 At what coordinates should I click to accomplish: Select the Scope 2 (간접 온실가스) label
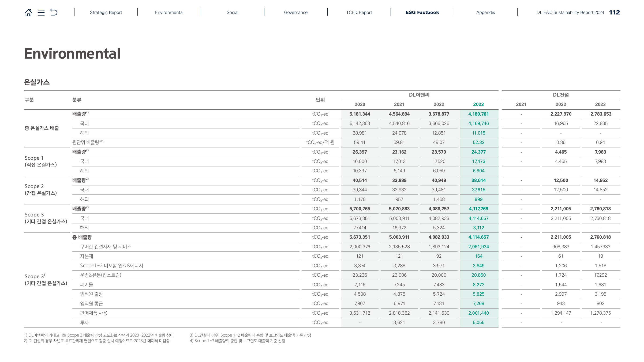tap(40, 190)
